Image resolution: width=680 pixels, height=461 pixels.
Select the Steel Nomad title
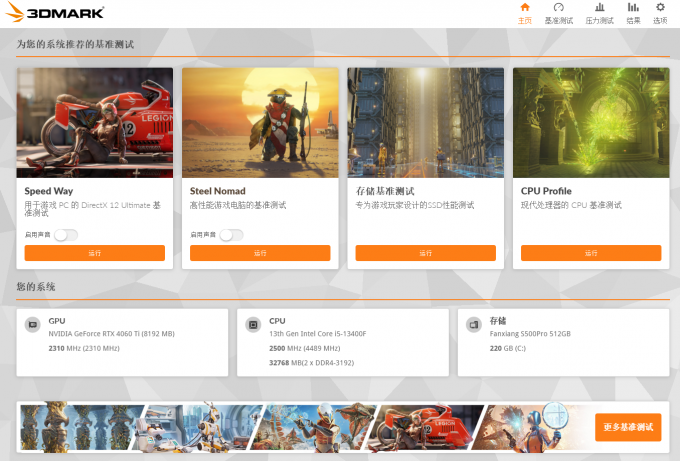pos(218,191)
